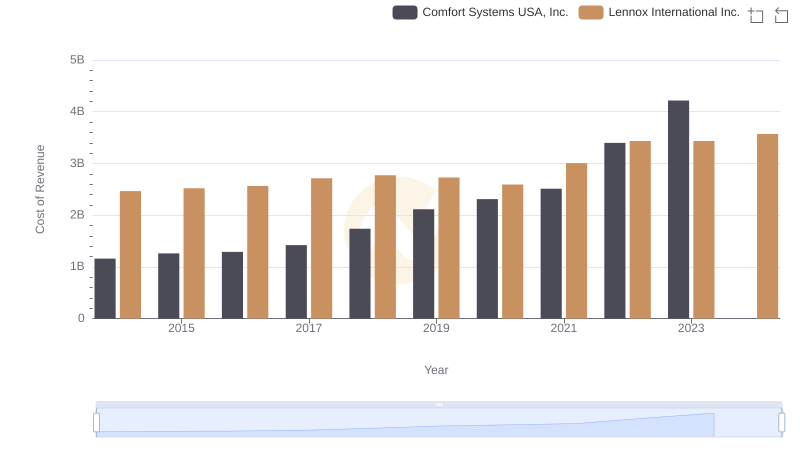Viewport: 800px width, 461px height.
Task: Click the 2023 x-axis label
Action: [x=691, y=328]
